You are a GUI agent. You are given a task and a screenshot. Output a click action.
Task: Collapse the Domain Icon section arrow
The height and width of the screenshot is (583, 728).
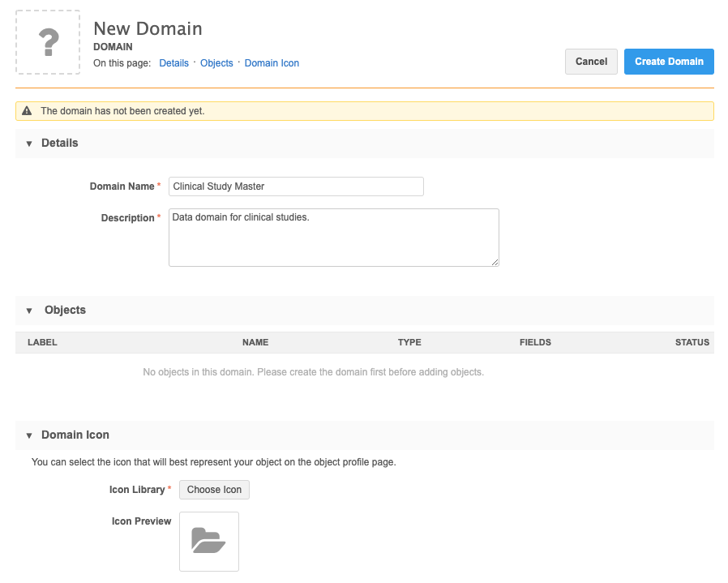[x=29, y=435]
